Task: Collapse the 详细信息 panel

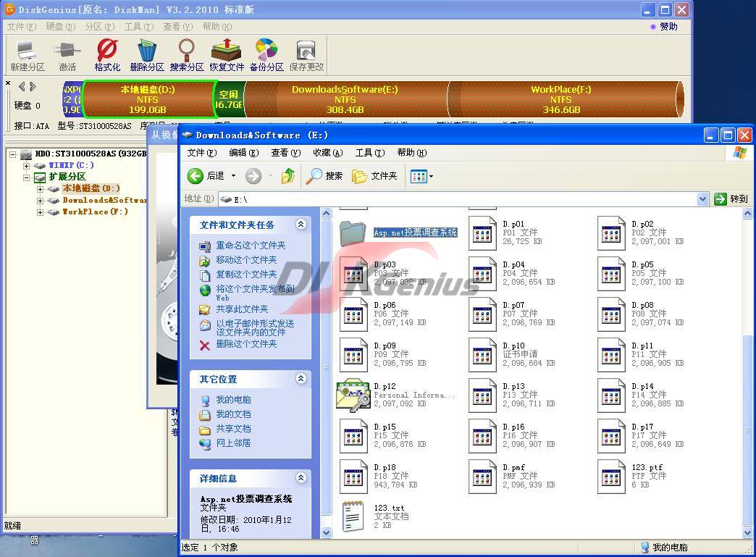Action: pyautogui.click(x=301, y=478)
